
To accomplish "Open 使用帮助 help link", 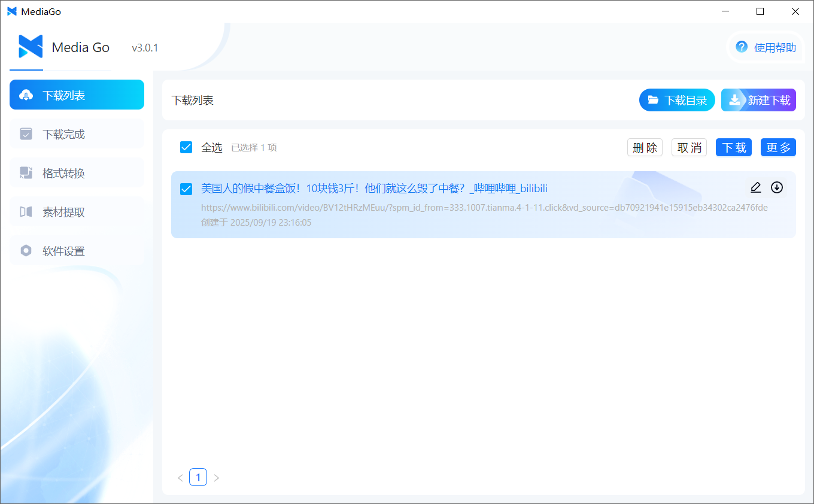I will click(766, 47).
